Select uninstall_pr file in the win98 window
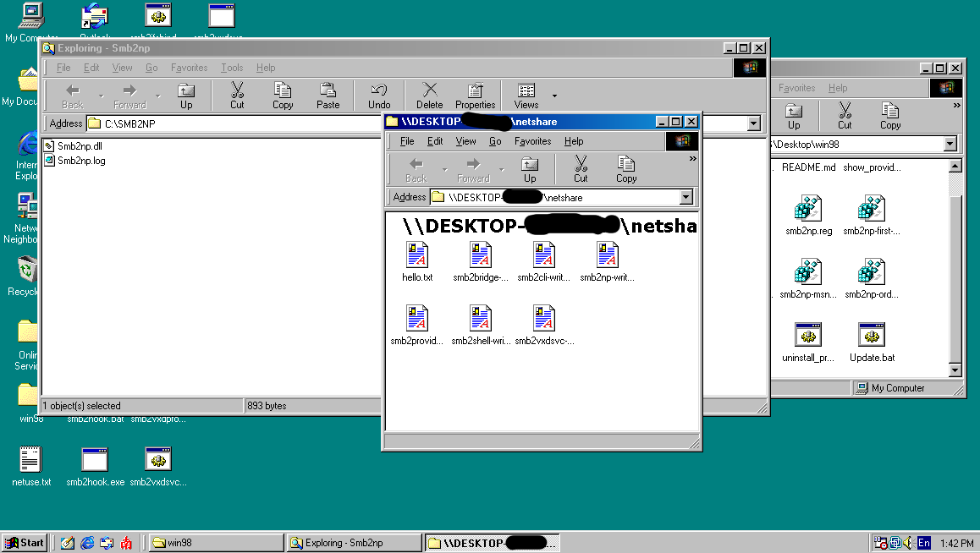This screenshot has width=980, height=553. pos(808,342)
